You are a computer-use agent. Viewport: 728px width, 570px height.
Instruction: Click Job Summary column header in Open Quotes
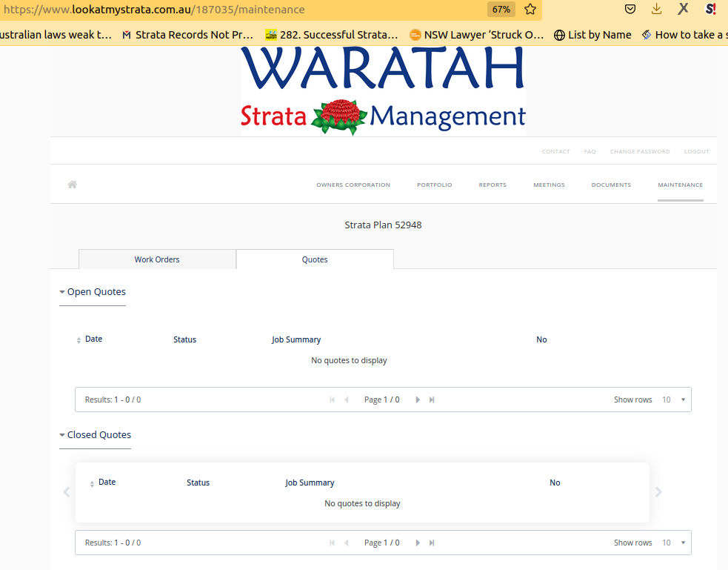pyautogui.click(x=296, y=339)
